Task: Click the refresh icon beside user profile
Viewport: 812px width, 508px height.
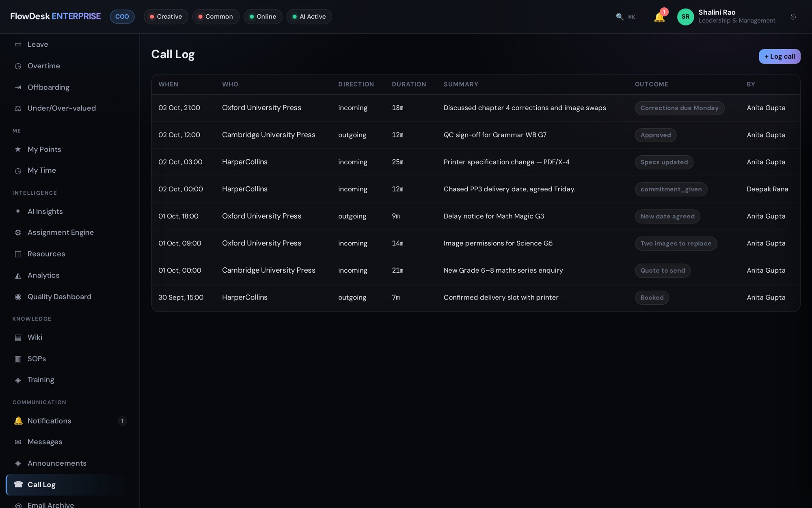Action: click(793, 17)
